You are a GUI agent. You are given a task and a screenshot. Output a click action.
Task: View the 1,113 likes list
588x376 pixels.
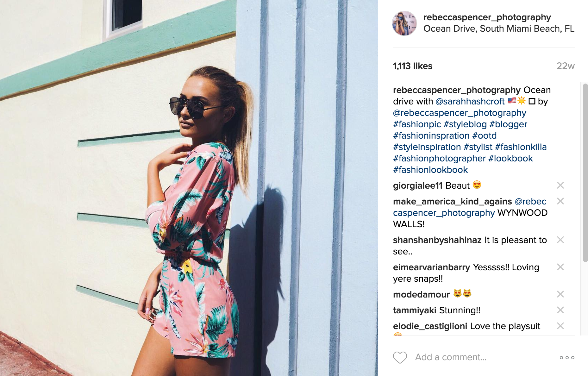412,66
